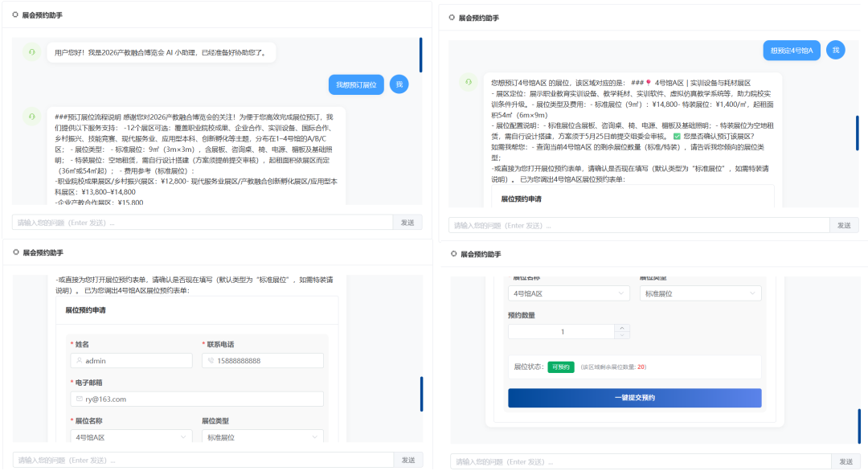Click the 展位预约申请 heading under 4号馆A区 reply
The height and width of the screenshot is (471, 868).
[521, 199]
